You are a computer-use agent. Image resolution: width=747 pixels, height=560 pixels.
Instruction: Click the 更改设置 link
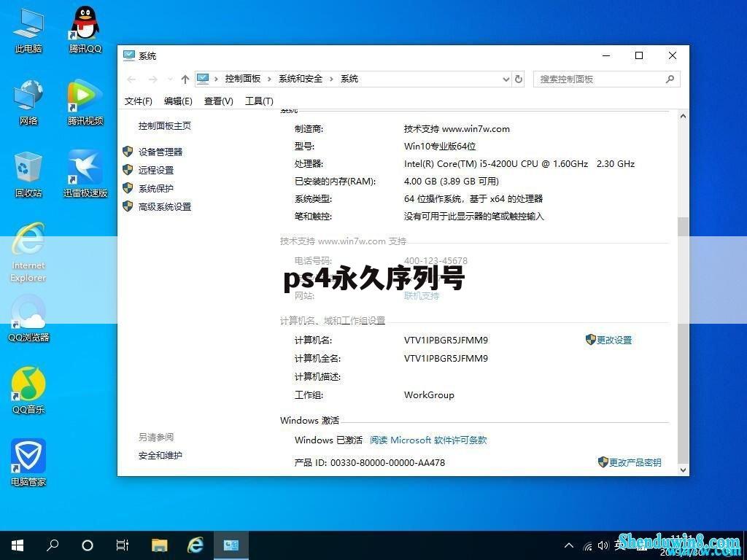(614, 340)
